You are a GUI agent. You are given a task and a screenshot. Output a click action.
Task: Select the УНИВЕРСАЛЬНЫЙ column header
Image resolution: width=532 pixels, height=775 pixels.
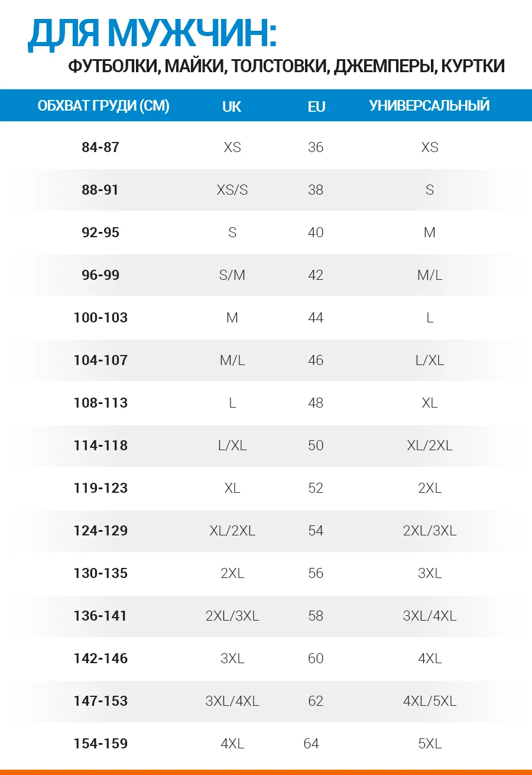point(430,105)
